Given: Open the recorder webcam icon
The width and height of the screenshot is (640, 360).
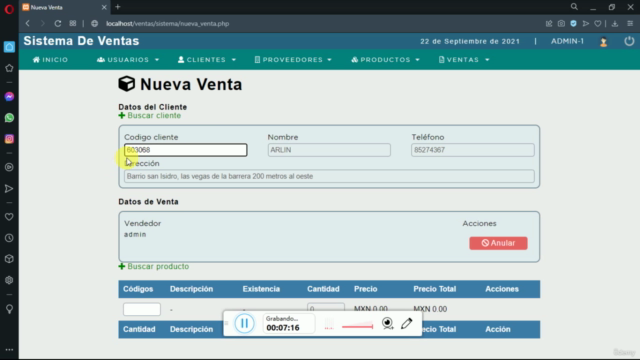Looking at the screenshot, I should coord(387,323).
